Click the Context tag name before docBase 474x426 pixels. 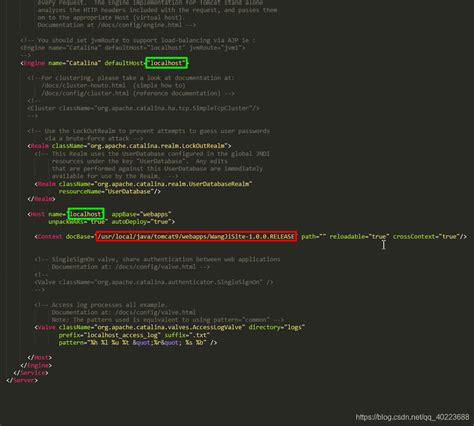50,237
